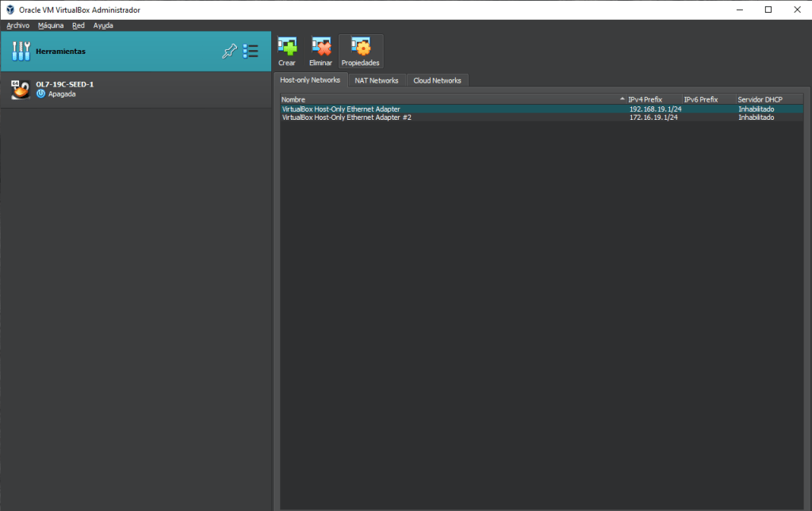
Task: Open the Ayuda menu
Action: 103,25
